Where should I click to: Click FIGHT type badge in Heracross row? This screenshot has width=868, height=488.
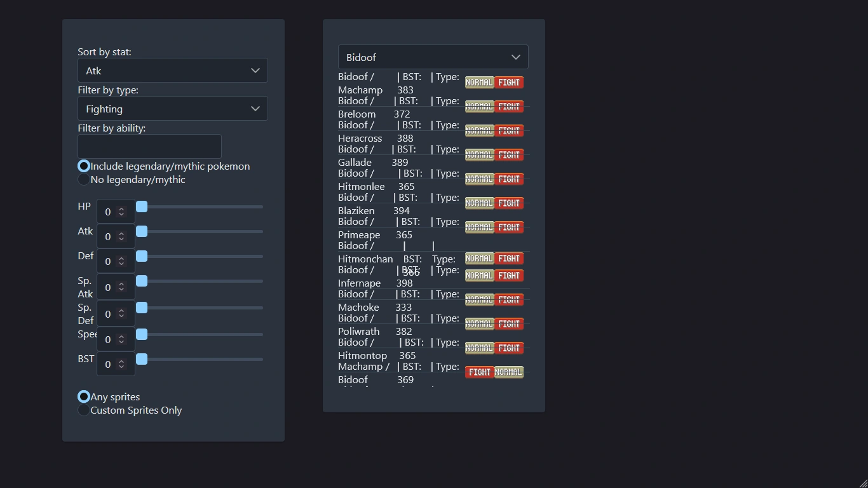tap(509, 131)
